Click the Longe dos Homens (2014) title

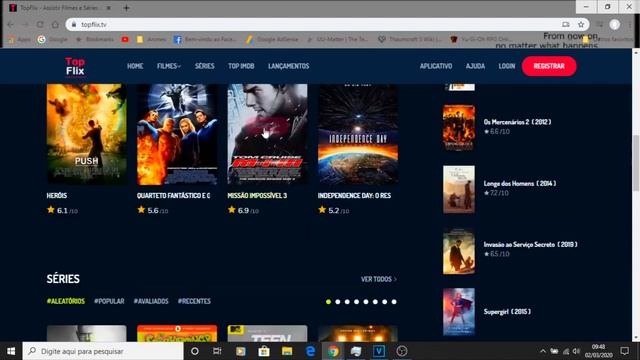tap(520, 183)
